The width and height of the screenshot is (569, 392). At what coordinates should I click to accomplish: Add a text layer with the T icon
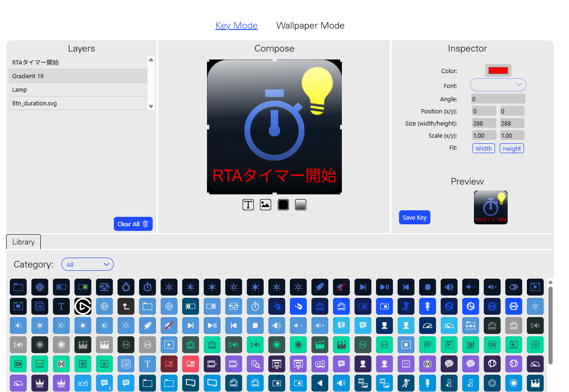pyautogui.click(x=248, y=205)
